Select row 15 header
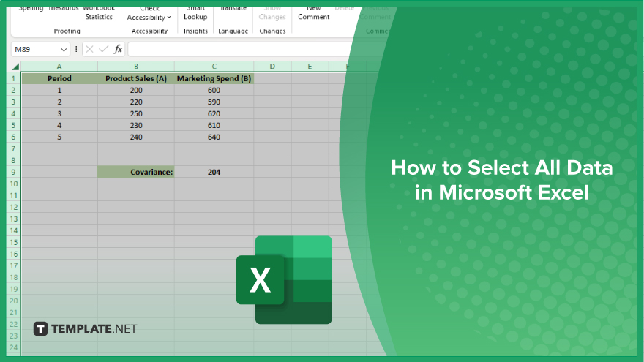This screenshot has height=362, width=644. pos(14,242)
